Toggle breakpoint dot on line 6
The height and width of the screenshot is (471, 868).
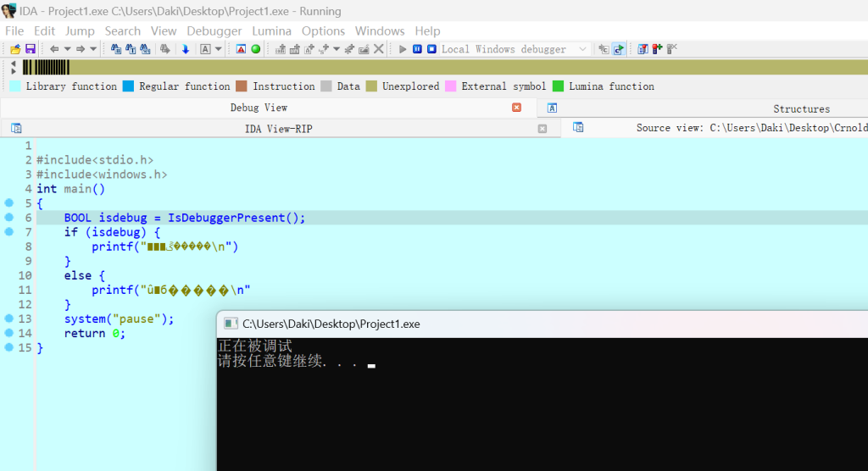click(x=8, y=217)
